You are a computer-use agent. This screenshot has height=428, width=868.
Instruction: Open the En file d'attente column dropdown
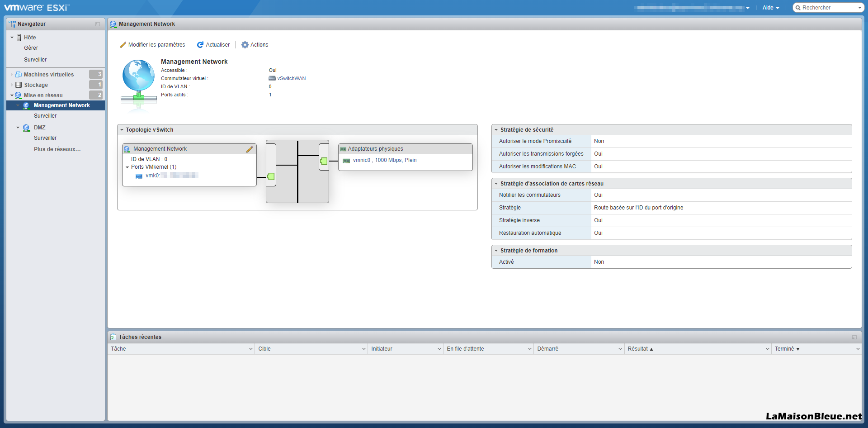tap(530, 349)
